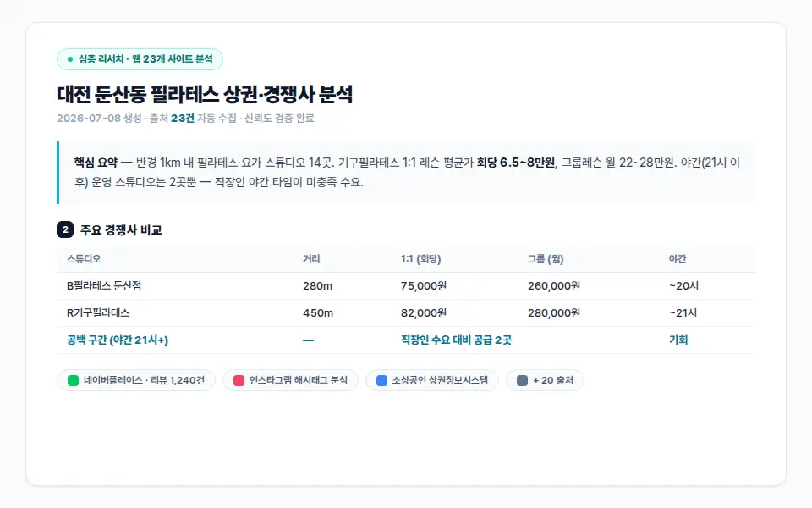812x508 pixels.
Task: Click the gray icon in '+ 20 출처' chip
Action: point(522,380)
